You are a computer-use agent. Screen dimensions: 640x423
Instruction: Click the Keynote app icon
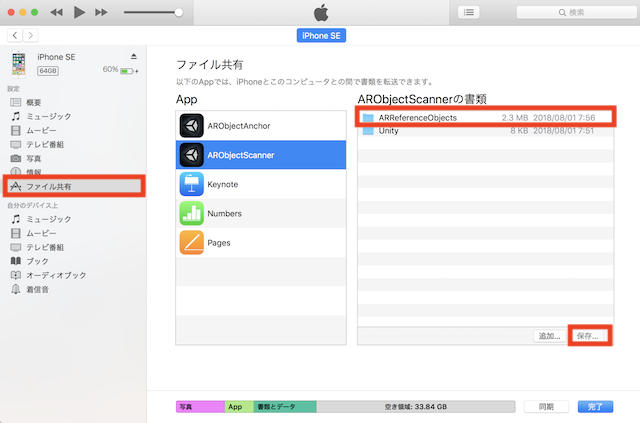coord(191,184)
